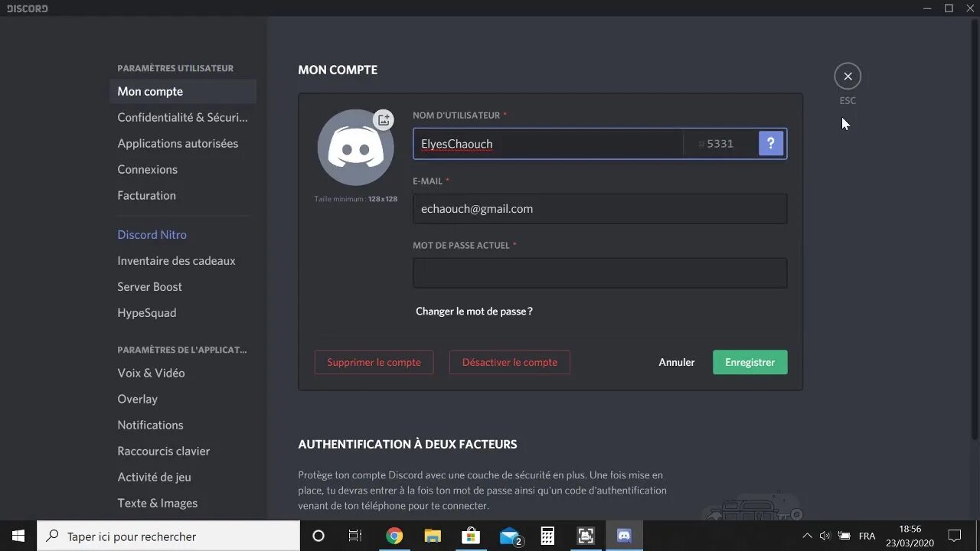Open Server Boost settings
Viewport: 980px width, 551px height.
click(x=183, y=286)
